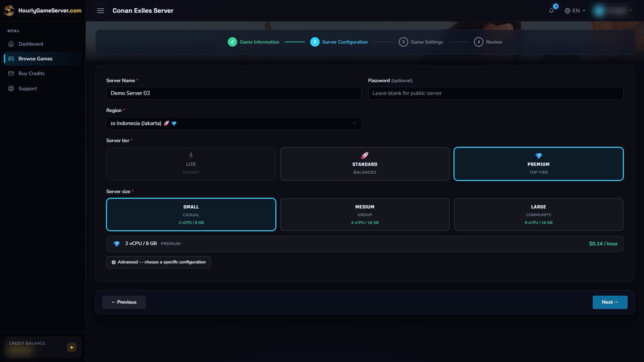Viewport: 644px width, 362px height.
Task: Click the Buy Credits card icon
Action: click(x=11, y=73)
